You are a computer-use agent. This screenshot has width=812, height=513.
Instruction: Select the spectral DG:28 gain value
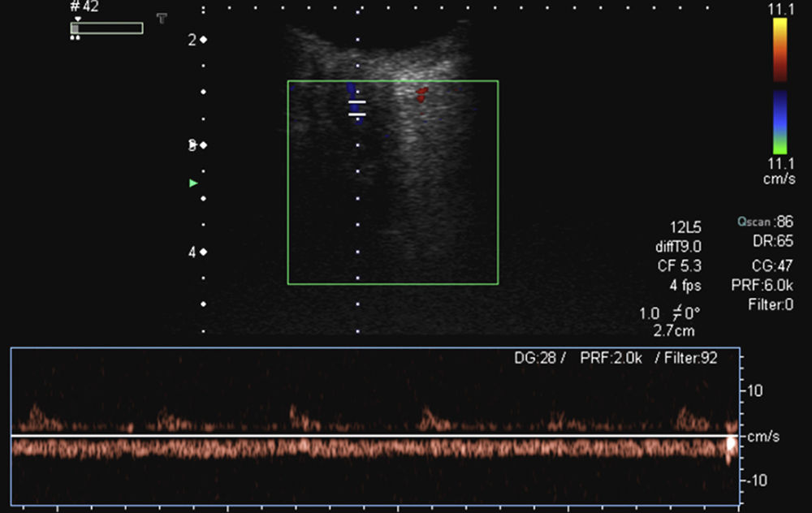(x=533, y=357)
